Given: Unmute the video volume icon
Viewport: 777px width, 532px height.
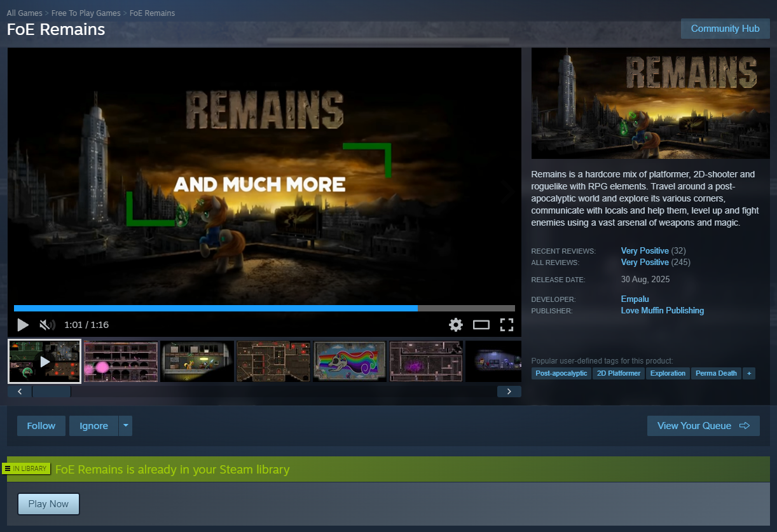Looking at the screenshot, I should (x=47, y=325).
